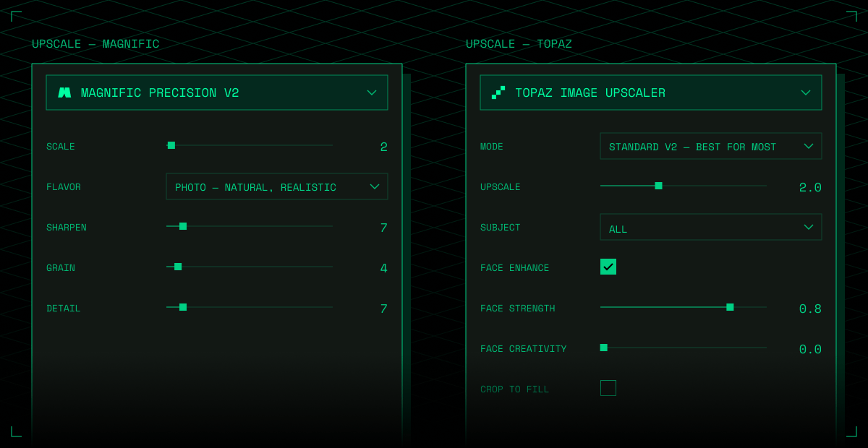Click the Face Creativity value 0.0

[x=810, y=350]
